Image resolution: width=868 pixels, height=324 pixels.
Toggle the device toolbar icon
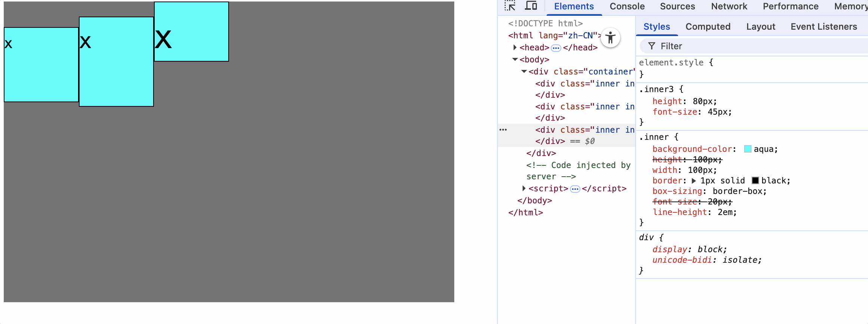531,6
